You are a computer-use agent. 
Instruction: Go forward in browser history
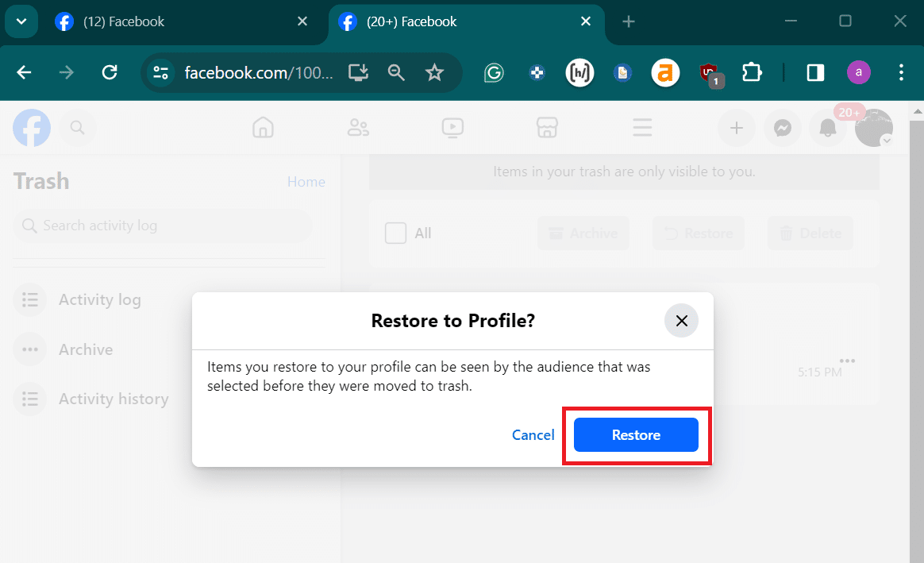(x=67, y=72)
